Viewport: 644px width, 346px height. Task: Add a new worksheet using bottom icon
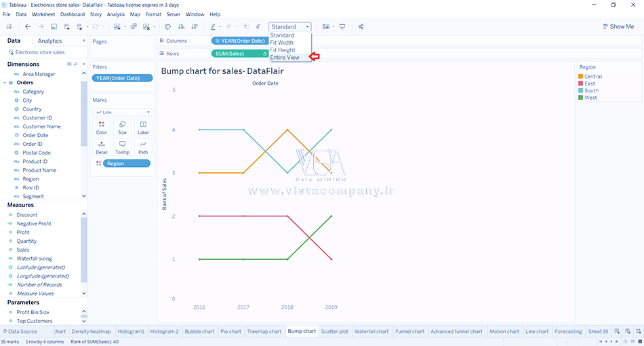click(617, 331)
